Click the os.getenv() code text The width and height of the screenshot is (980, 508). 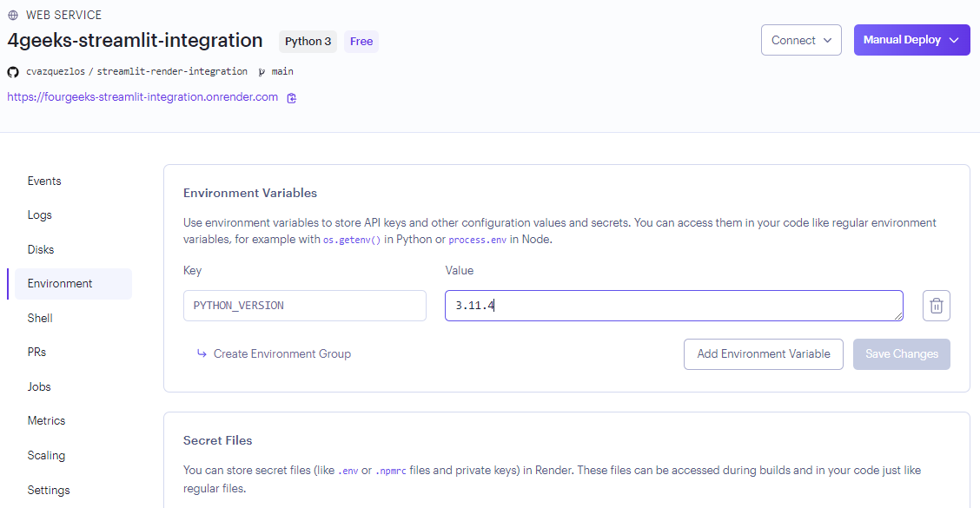[x=352, y=240]
